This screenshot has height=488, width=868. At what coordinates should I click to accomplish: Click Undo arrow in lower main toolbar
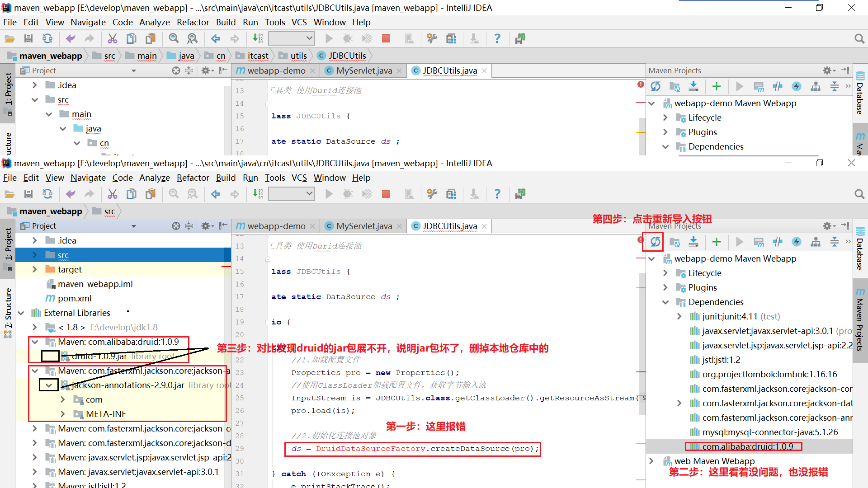click(71, 194)
